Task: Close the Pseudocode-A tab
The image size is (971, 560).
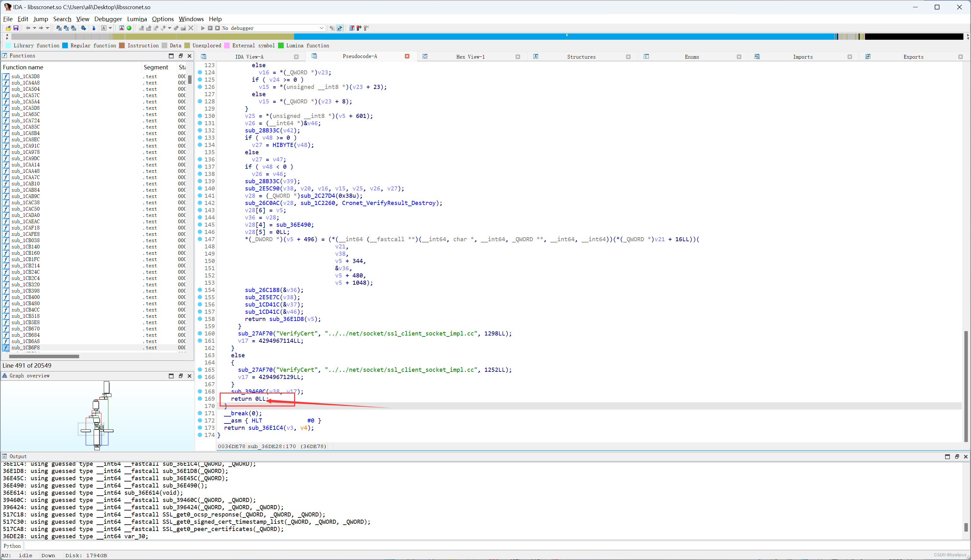Action: coord(407,56)
